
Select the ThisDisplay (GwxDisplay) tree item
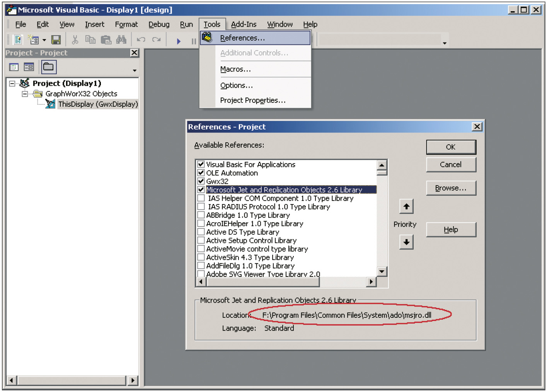[98, 104]
